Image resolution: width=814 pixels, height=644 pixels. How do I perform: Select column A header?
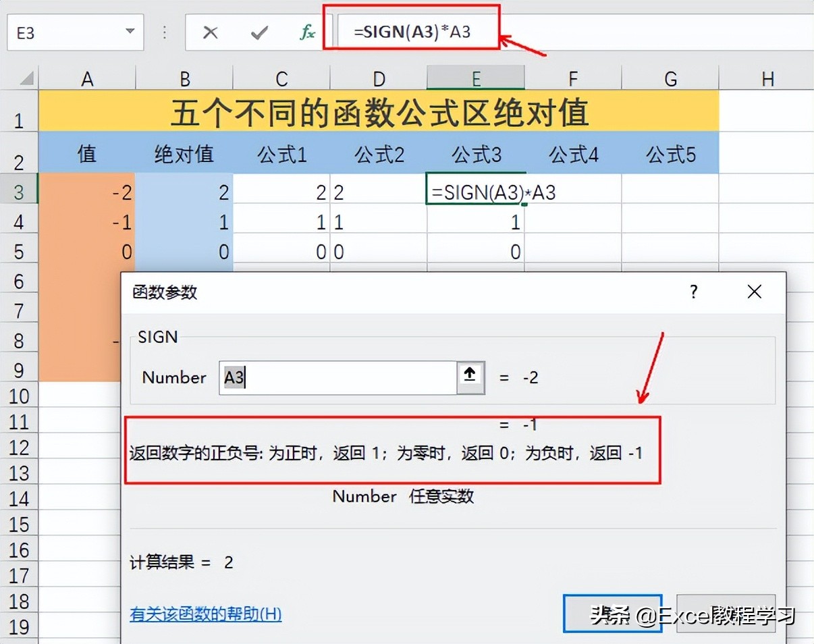point(87,79)
